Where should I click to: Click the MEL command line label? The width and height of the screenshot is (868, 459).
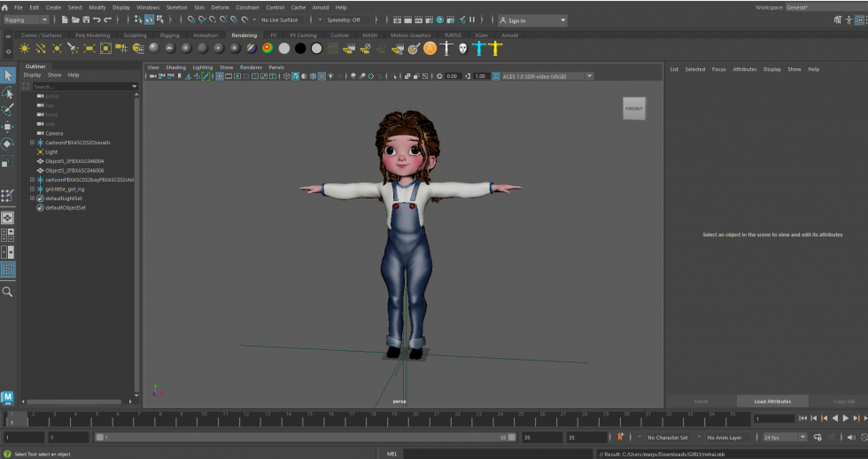391,454
